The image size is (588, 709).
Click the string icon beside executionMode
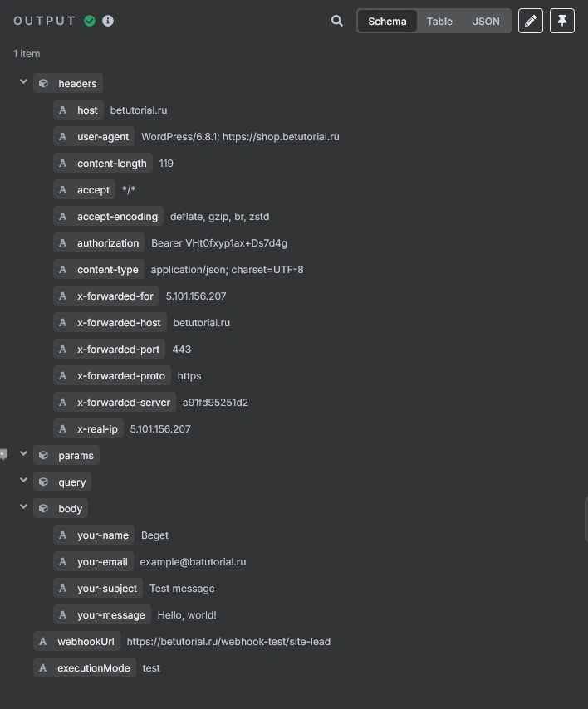(x=42, y=667)
